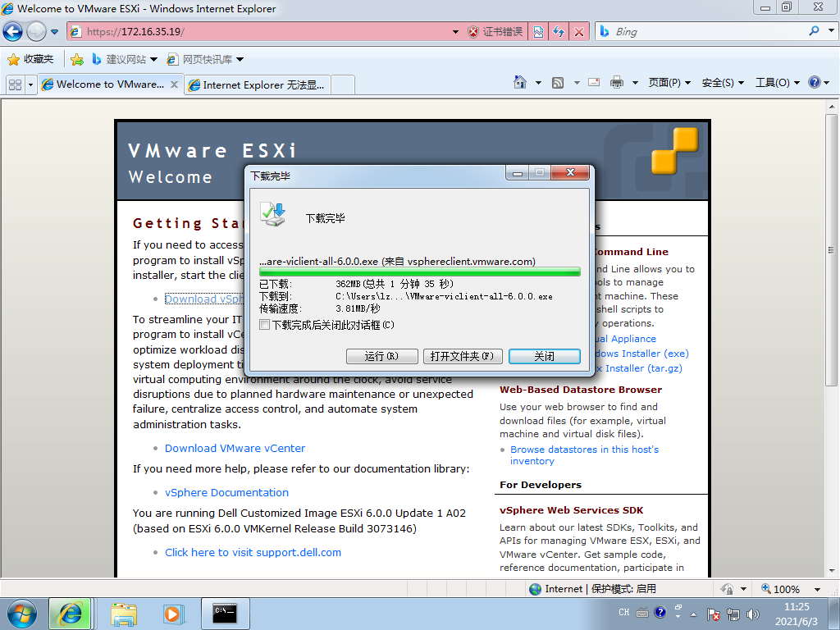Open Download VMware vCenter link

[x=235, y=449]
